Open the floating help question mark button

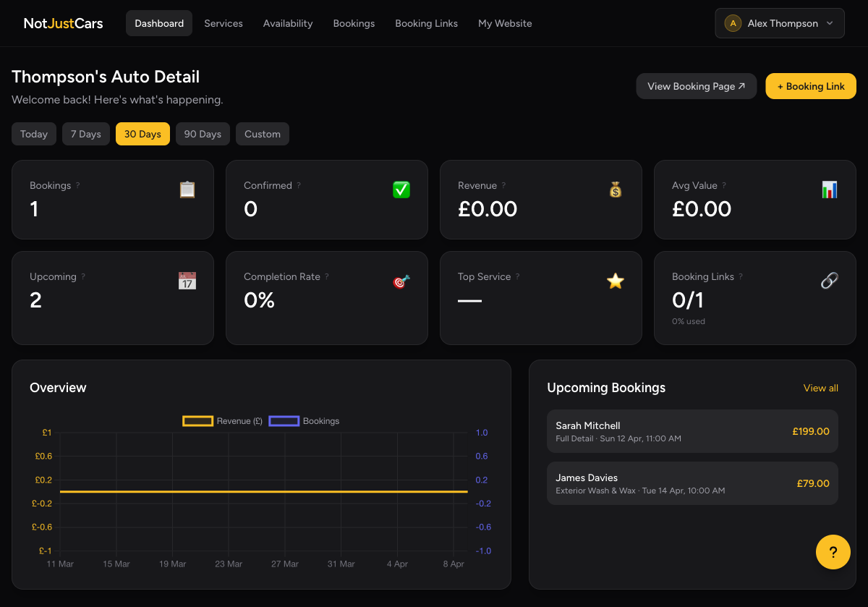point(833,552)
